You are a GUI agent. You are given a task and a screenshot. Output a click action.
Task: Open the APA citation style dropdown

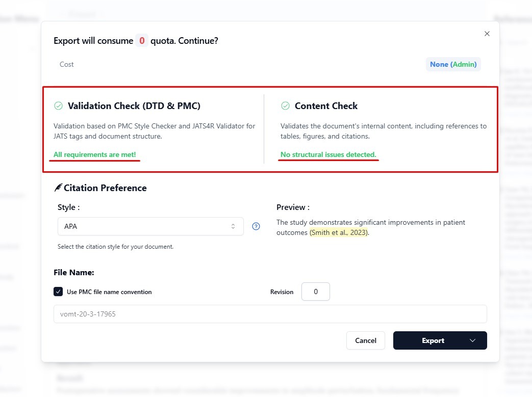coord(150,226)
